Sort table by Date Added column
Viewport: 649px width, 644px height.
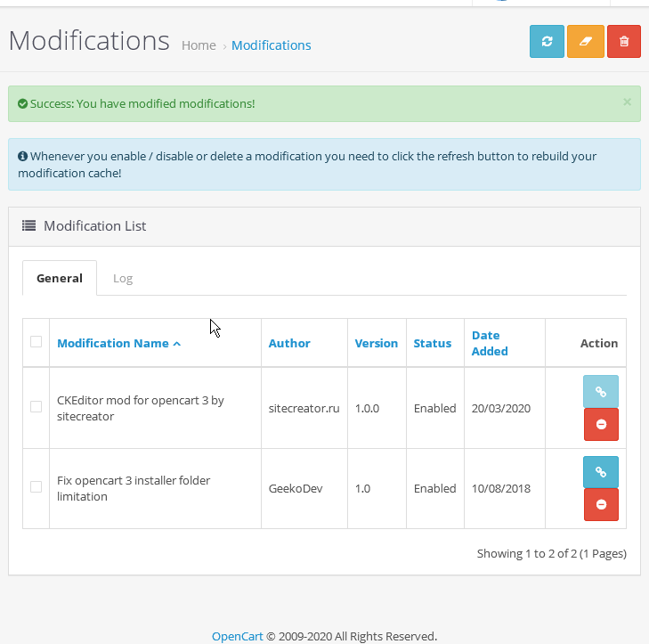[489, 343]
